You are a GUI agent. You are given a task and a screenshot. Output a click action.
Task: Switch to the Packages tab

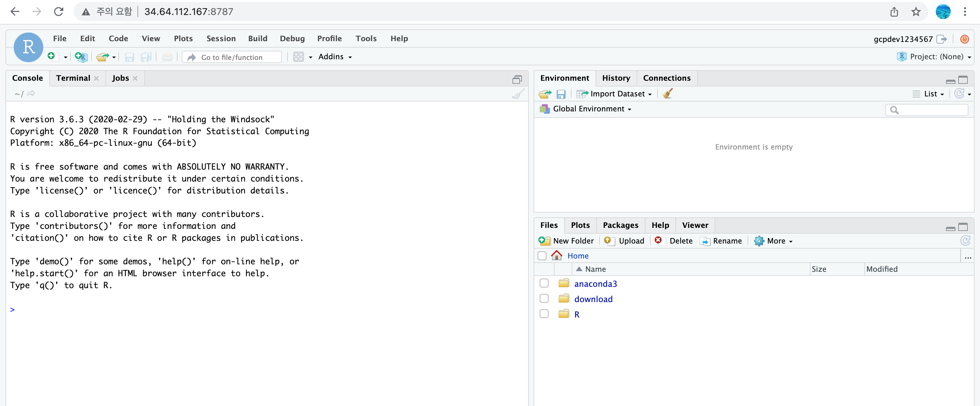pos(620,225)
